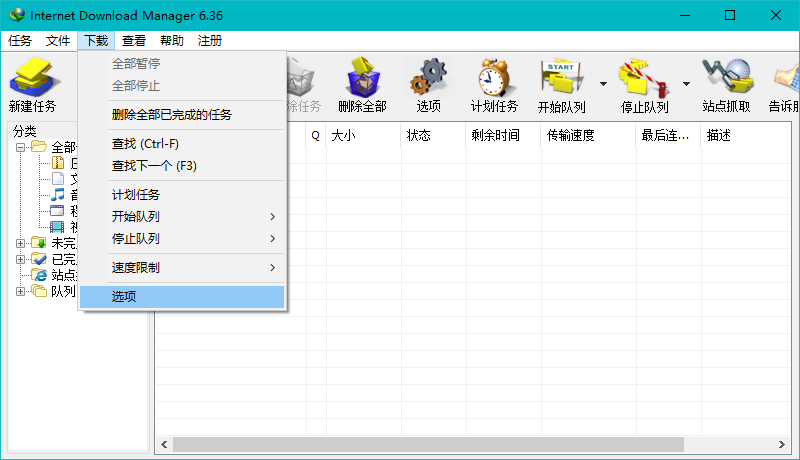
Task: Expand the 已完成 tree node
Action: tap(20, 259)
